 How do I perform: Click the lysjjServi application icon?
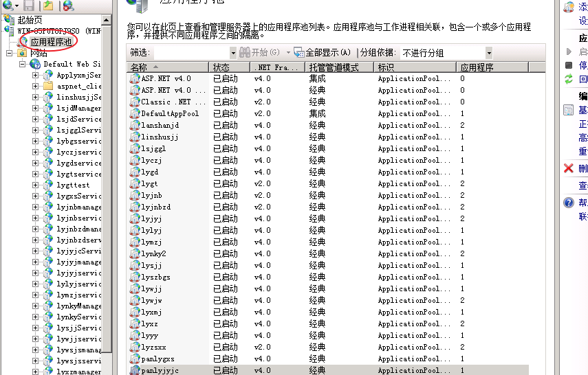(48, 328)
